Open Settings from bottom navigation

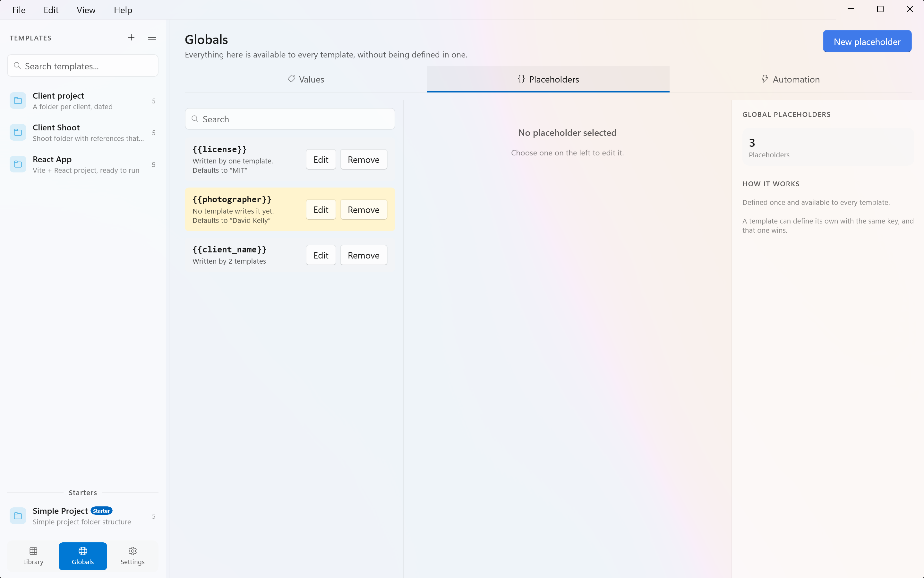pyautogui.click(x=133, y=556)
